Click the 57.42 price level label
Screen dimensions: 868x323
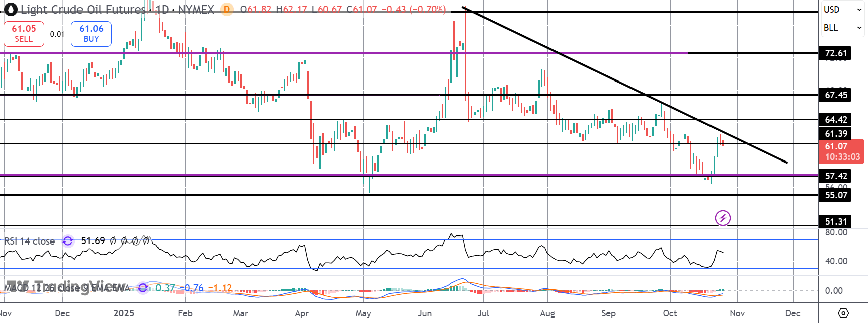(x=836, y=176)
